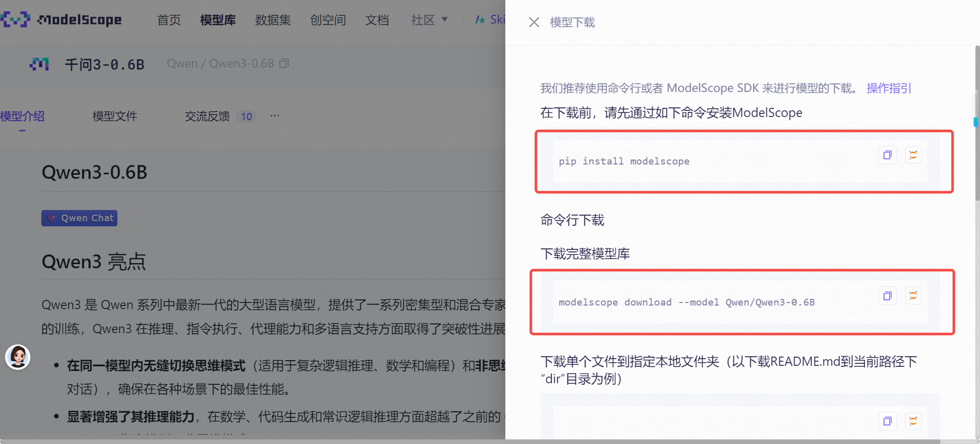
Task: Copy the modelscope download command
Action: [887, 296]
